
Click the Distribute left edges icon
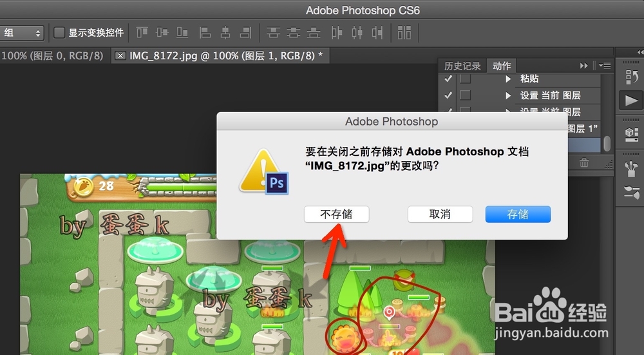pyautogui.click(x=336, y=32)
